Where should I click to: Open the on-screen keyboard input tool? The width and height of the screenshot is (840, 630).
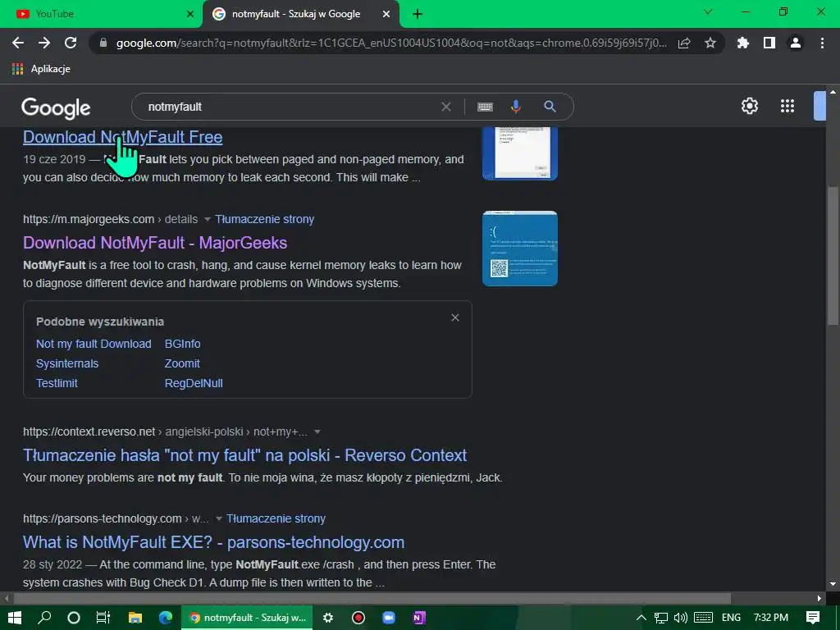[485, 107]
